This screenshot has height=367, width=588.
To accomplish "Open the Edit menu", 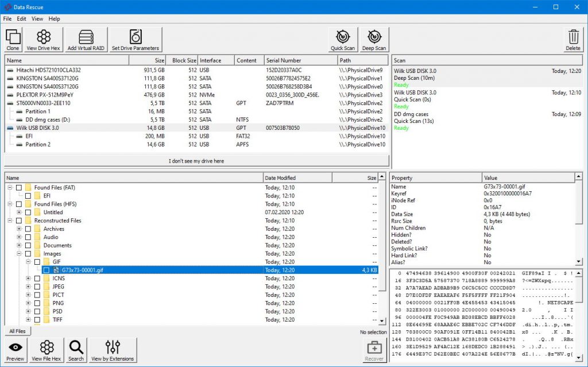I will [21, 18].
